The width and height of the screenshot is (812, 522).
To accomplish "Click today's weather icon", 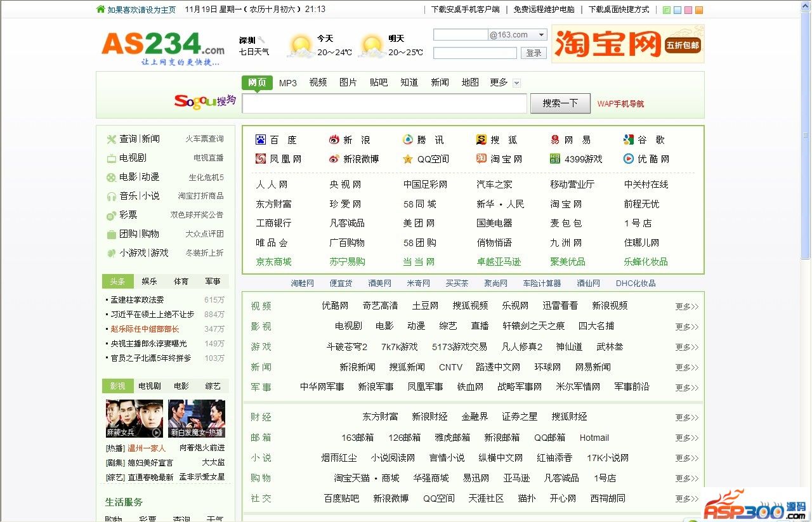I will tap(299, 46).
